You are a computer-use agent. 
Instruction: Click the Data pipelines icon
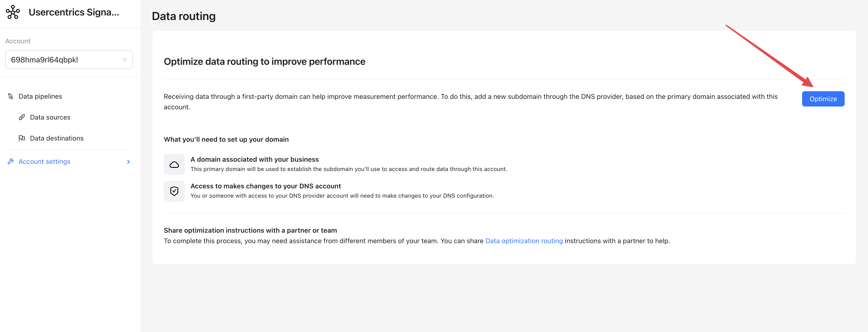pos(10,96)
